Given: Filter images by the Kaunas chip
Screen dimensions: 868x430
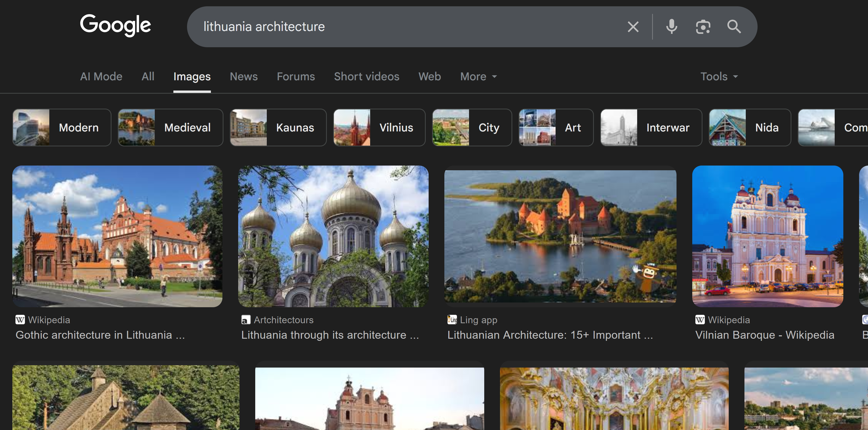Looking at the screenshot, I should (278, 128).
